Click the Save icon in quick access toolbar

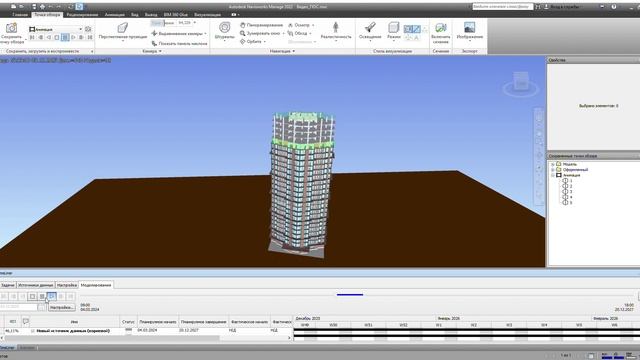[x=34, y=7]
